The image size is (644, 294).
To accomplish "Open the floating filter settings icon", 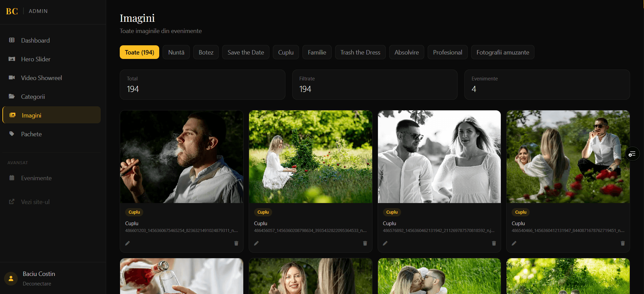I will 632,154.
